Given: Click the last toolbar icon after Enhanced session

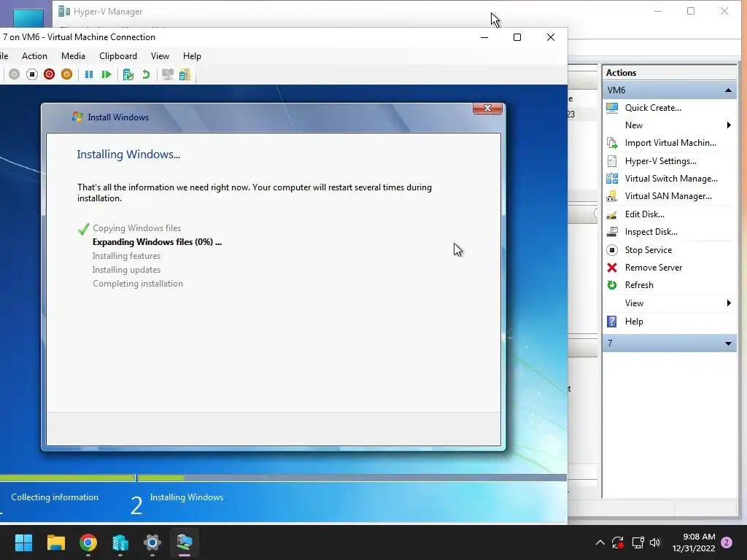Looking at the screenshot, I should tap(185, 74).
